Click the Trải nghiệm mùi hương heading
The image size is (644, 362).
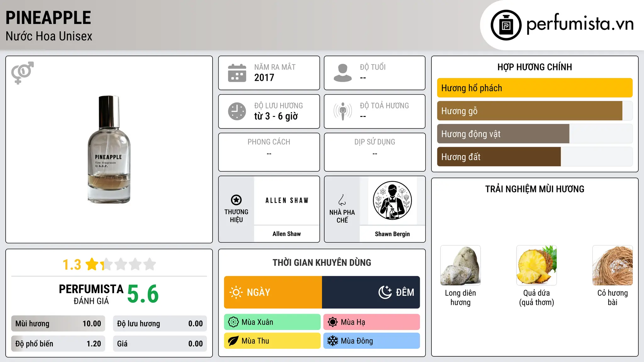point(535,189)
